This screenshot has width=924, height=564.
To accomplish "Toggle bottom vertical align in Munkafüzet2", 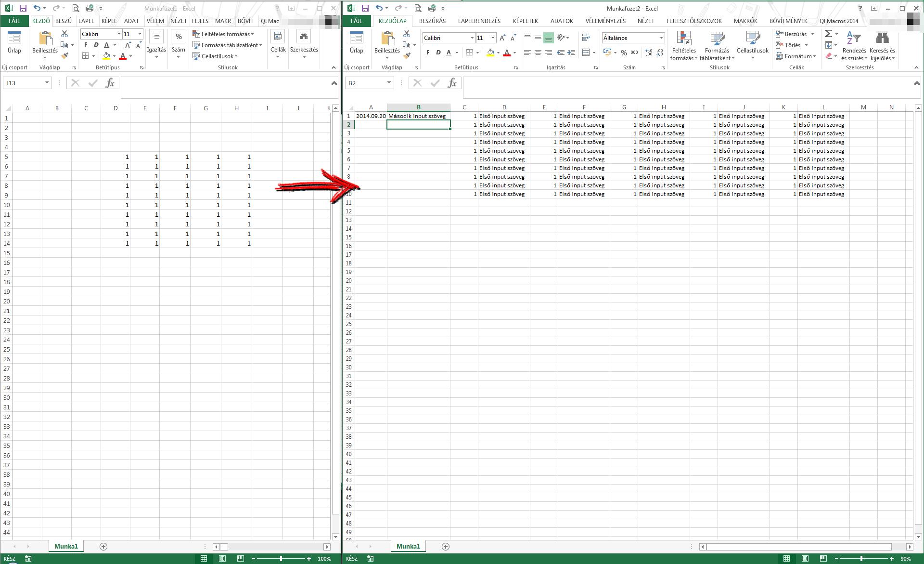I will pos(549,38).
